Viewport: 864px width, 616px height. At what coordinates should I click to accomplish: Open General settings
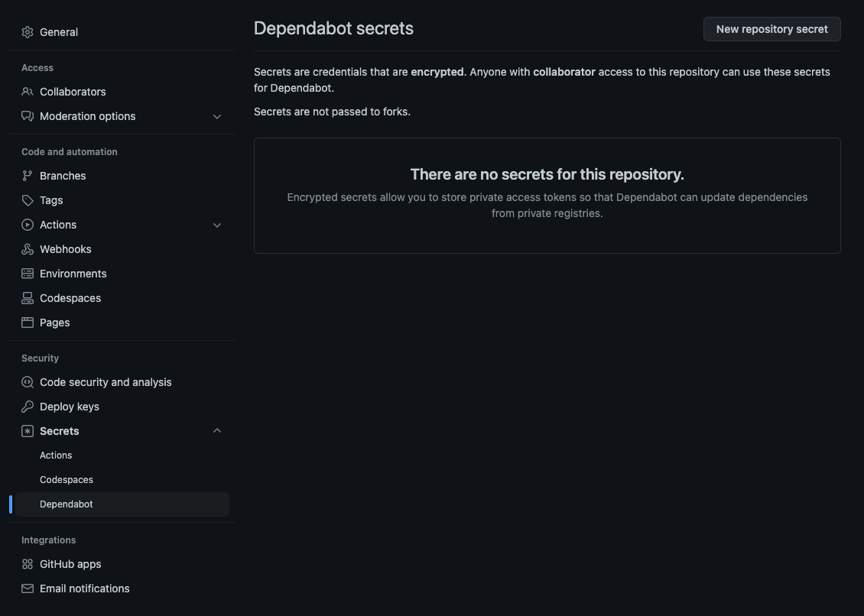pyautogui.click(x=122, y=32)
